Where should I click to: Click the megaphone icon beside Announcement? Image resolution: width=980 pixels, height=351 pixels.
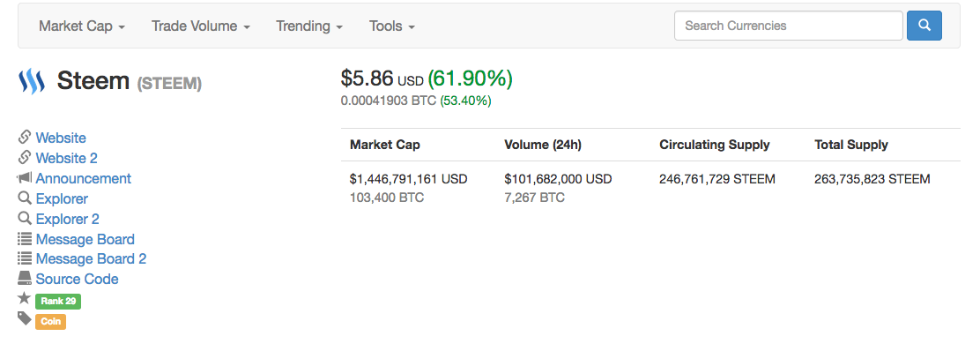point(25,178)
